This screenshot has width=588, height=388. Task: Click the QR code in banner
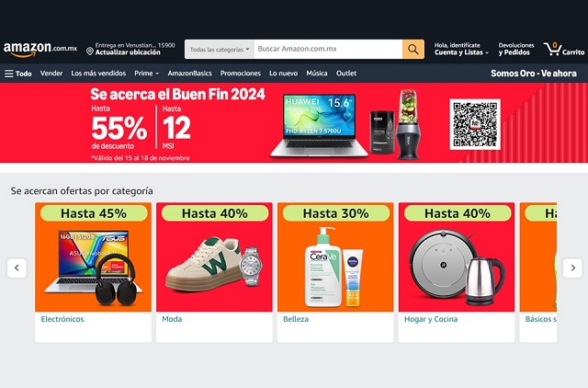tap(475, 124)
